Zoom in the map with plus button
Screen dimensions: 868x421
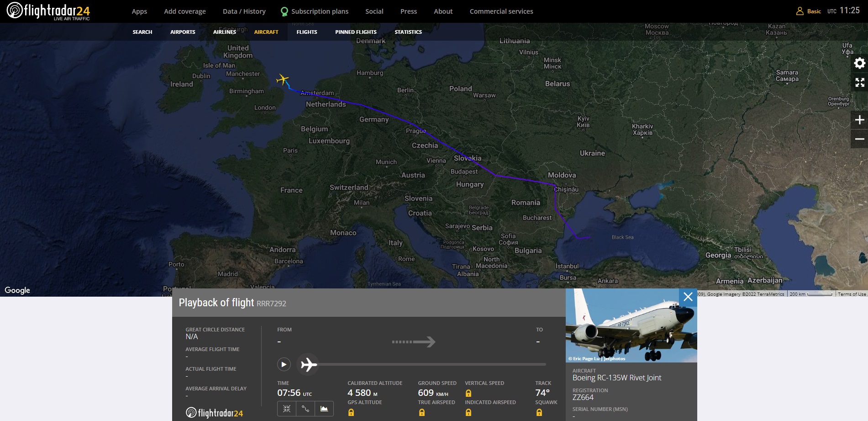(859, 120)
